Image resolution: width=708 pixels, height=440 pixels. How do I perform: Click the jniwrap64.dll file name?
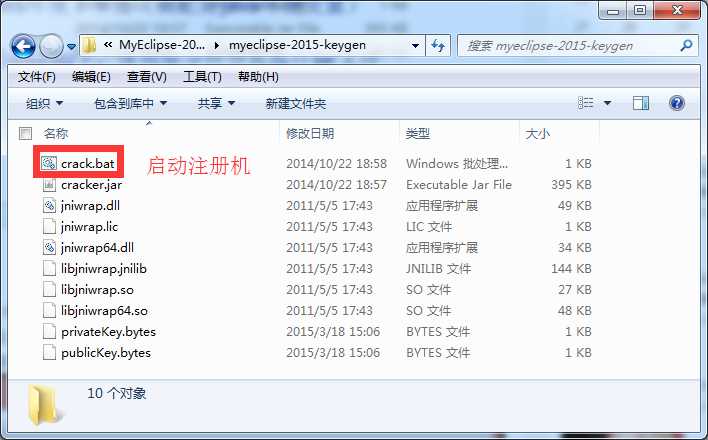[x=98, y=248]
